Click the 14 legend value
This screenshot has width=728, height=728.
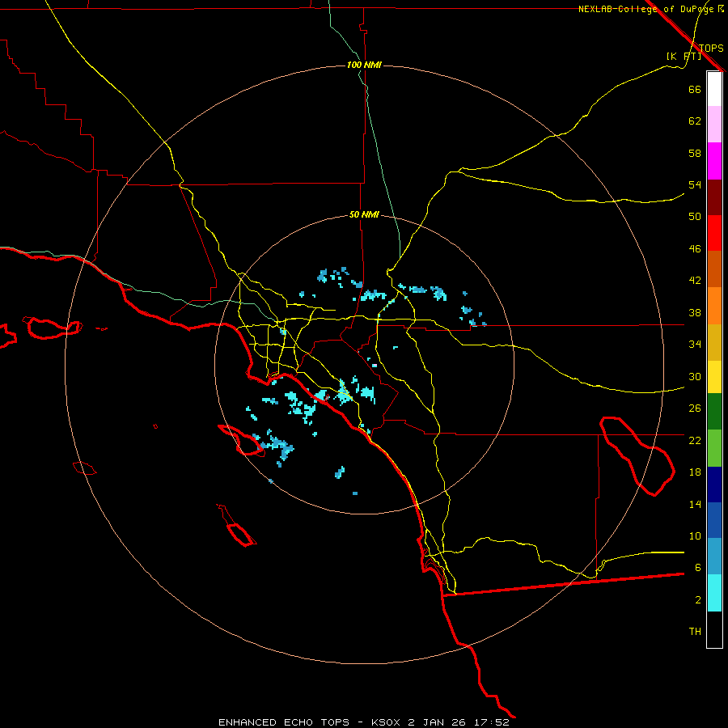[695, 505]
